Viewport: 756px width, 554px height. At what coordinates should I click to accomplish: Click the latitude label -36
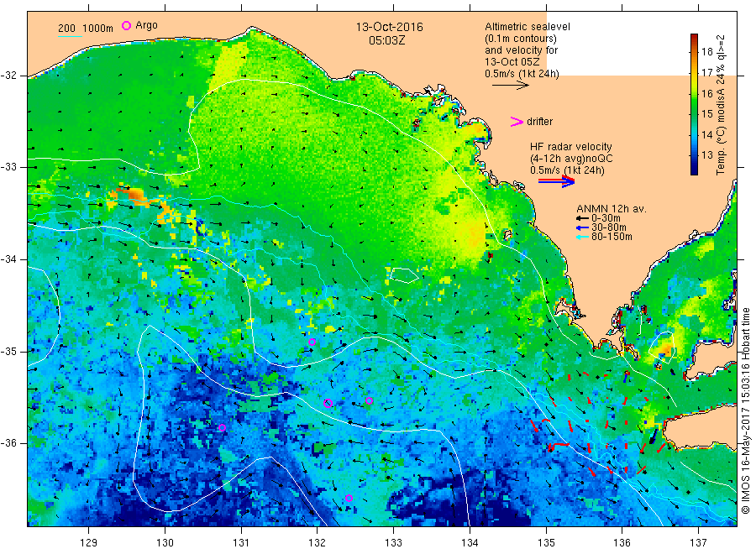8,443
